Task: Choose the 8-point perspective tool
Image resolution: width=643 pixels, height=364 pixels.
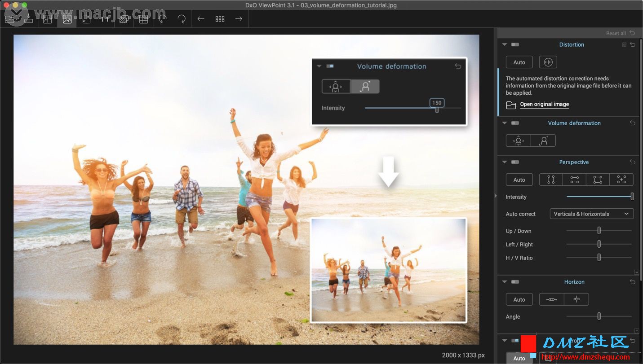Action: pos(621,180)
